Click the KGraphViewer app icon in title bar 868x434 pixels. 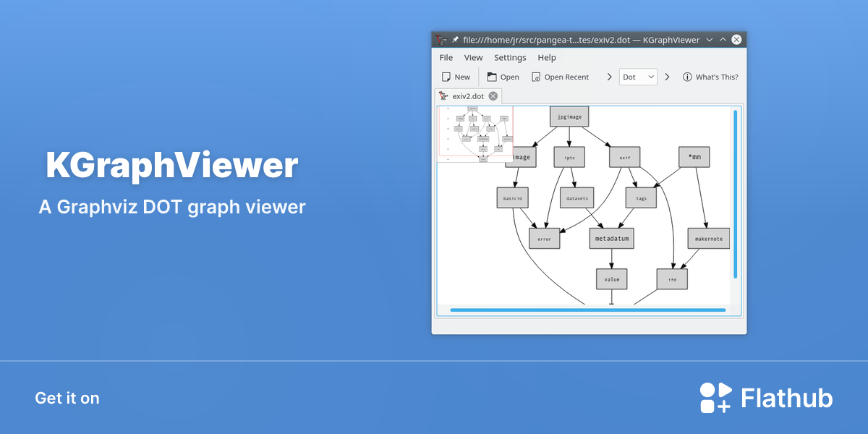(x=441, y=40)
